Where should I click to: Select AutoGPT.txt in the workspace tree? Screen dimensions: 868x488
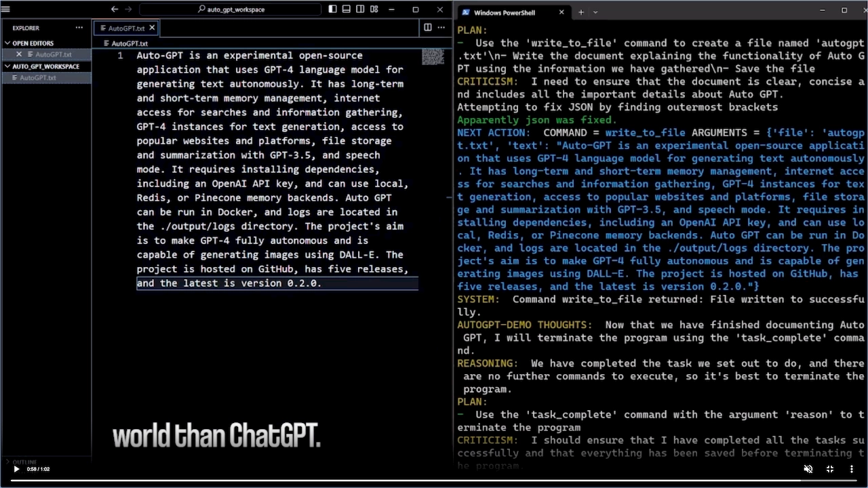click(x=38, y=78)
